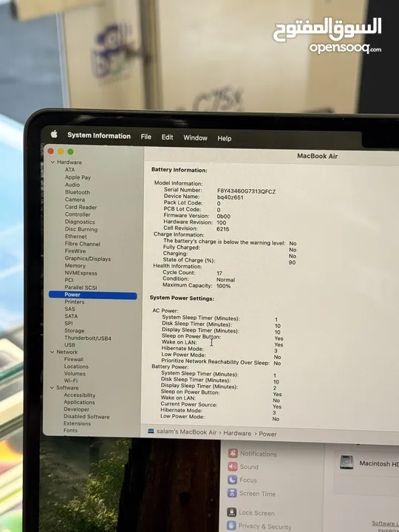Screen dimensions: 399x532
Task: Click battery serial number F8Y43460G7313QFCZ
Action: 246,191
